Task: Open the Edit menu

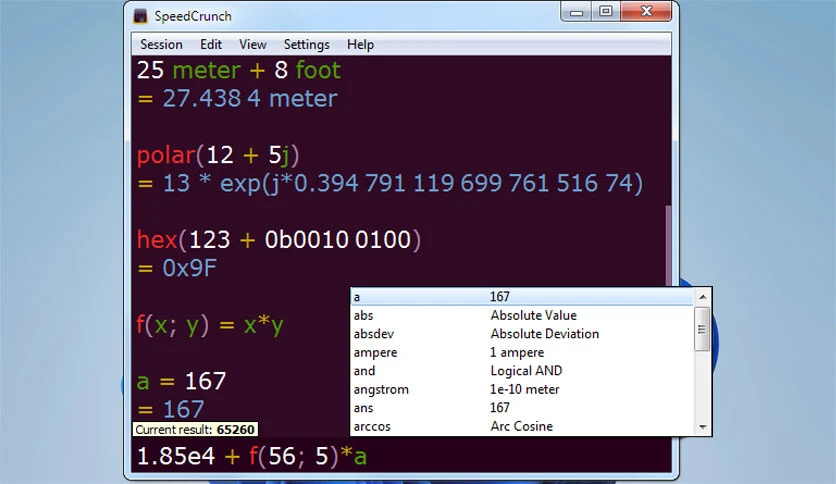Action: (x=211, y=44)
